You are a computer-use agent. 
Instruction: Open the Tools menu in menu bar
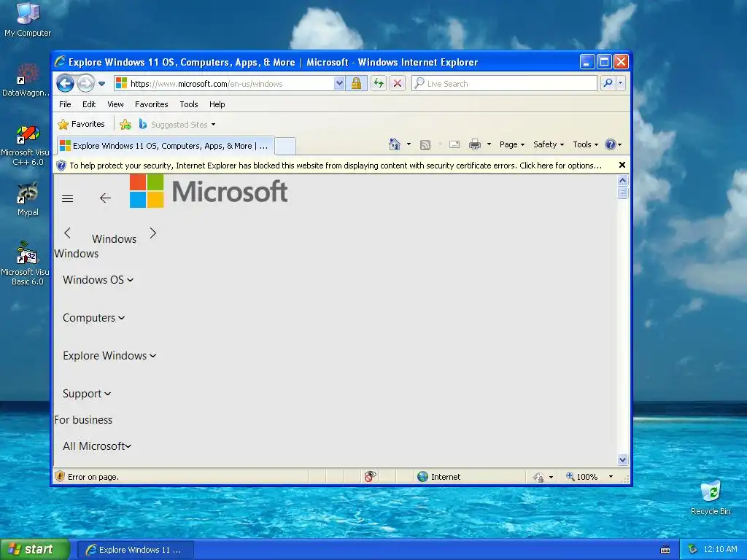pos(189,104)
